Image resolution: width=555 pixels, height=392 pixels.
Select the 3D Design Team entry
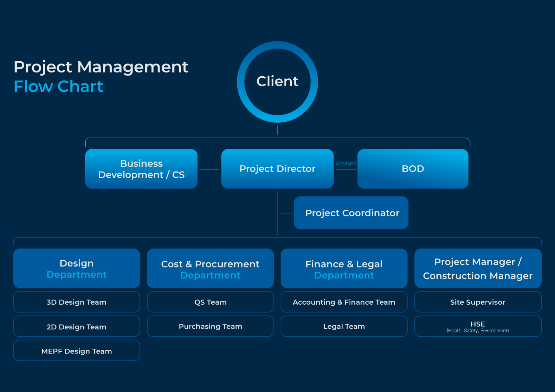click(76, 302)
